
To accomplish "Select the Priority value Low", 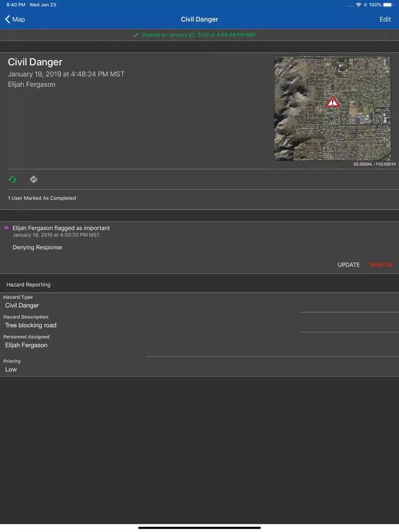I will [x=11, y=369].
